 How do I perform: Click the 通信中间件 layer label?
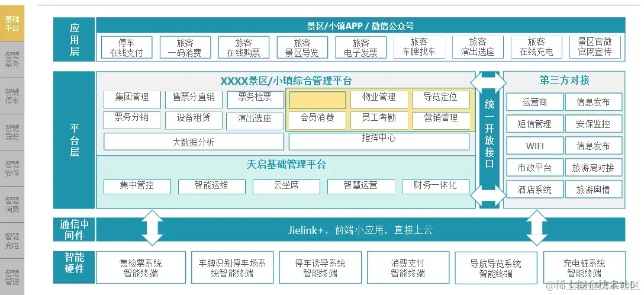pos(74,230)
